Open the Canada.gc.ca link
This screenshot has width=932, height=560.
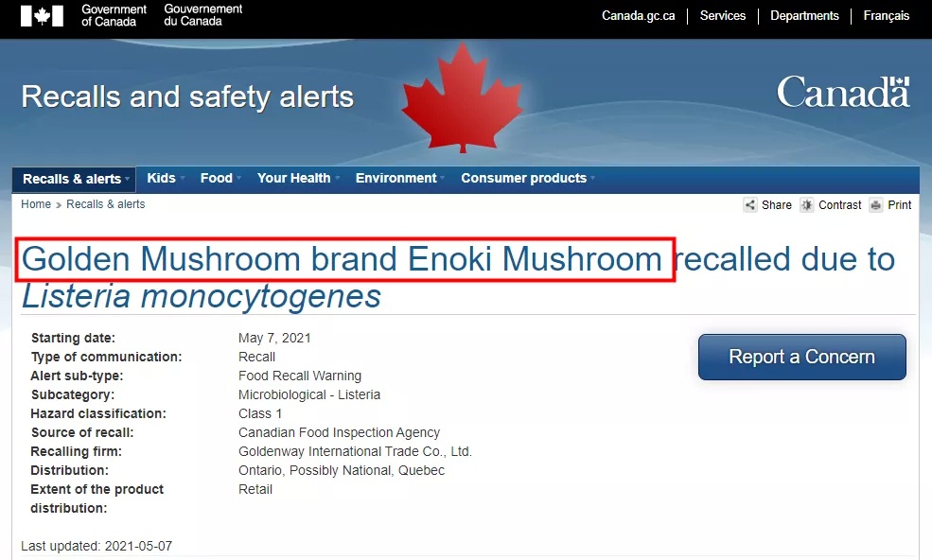click(639, 16)
